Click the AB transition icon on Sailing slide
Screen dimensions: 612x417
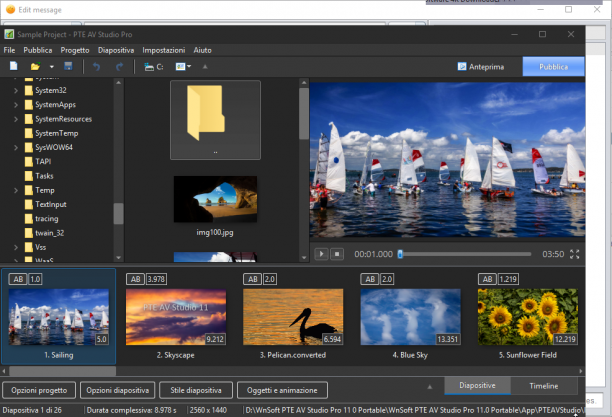point(18,279)
